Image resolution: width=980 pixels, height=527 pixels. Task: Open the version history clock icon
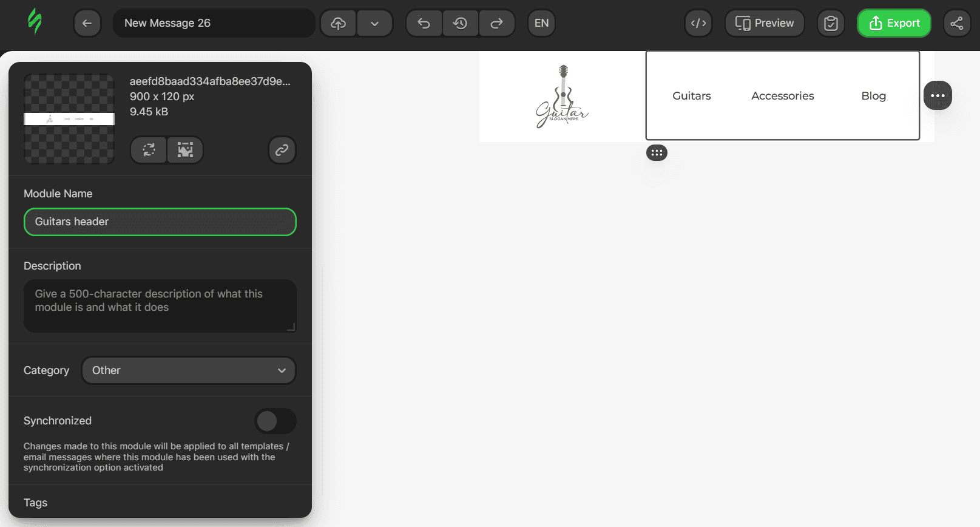460,23
